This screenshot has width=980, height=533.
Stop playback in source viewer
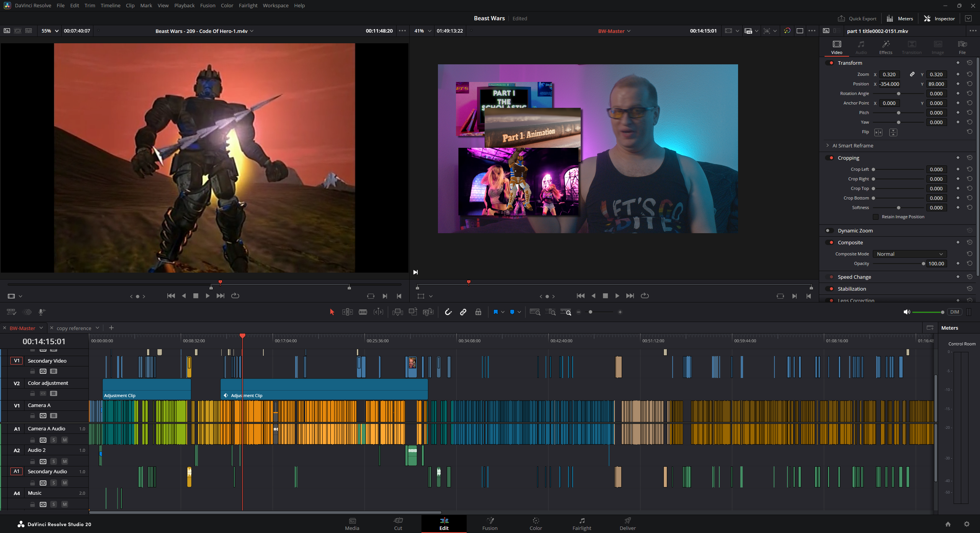pos(196,296)
